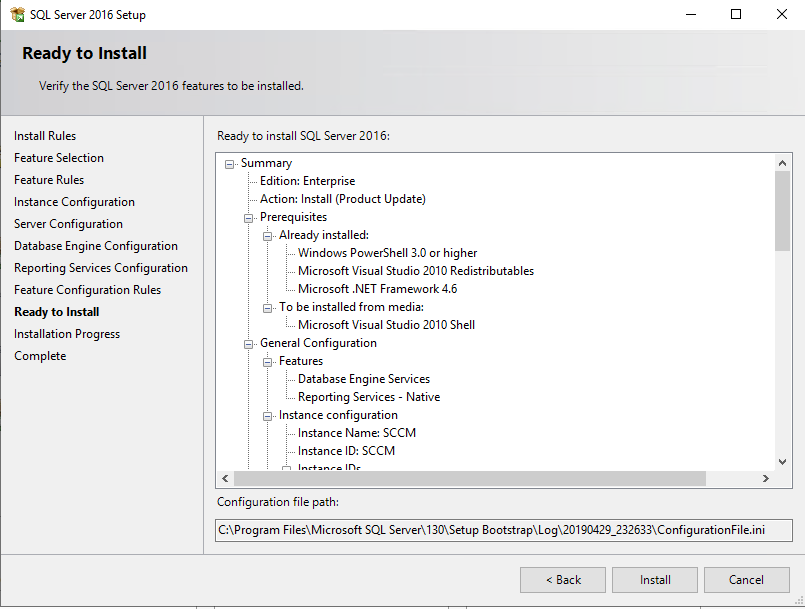805x609 pixels.
Task: Click the vertical scrollbar down arrow
Action: [782, 462]
